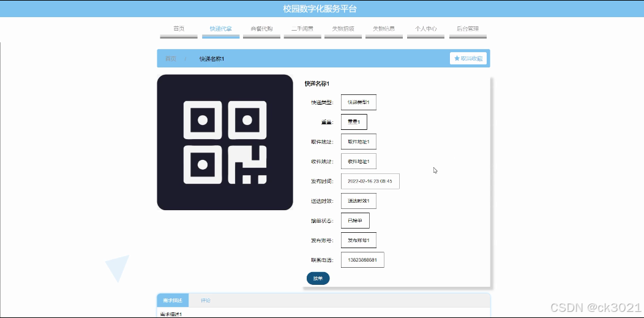Open the 评论 comments tab

[206, 300]
